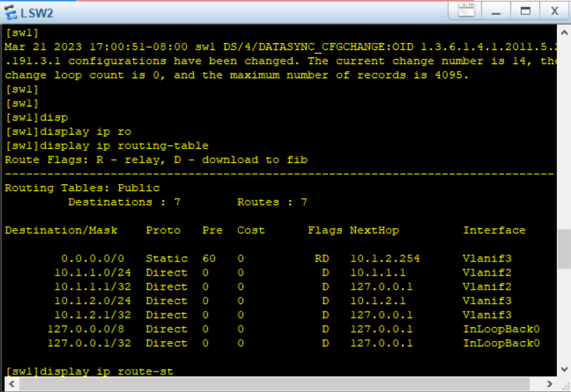Click the vertical scrollbar up arrow
This screenshot has height=392, width=571.
point(564,32)
